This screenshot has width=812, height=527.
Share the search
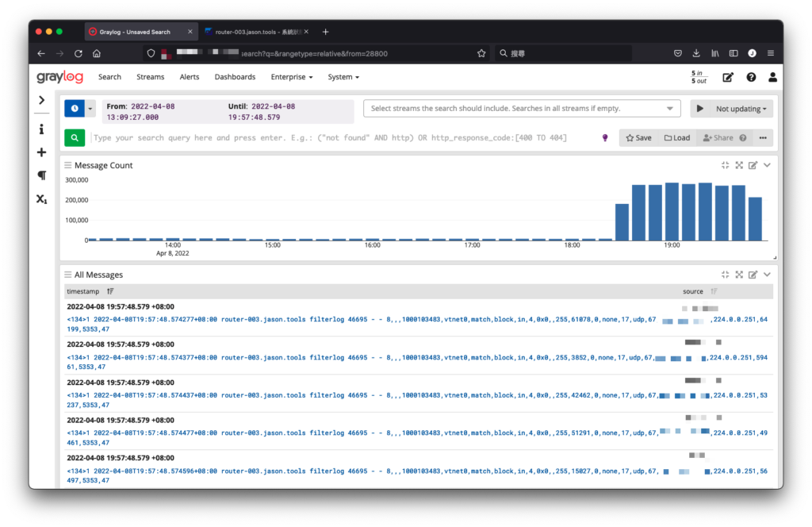click(718, 138)
